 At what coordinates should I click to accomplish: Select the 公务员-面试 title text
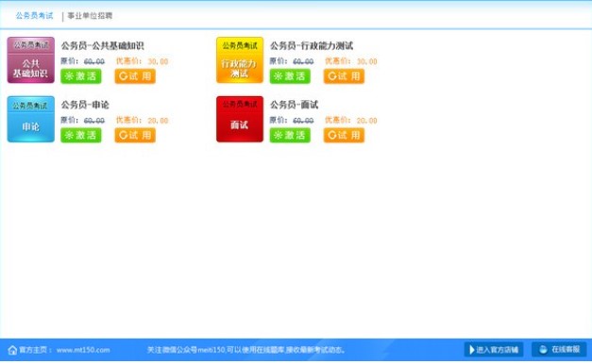295,105
